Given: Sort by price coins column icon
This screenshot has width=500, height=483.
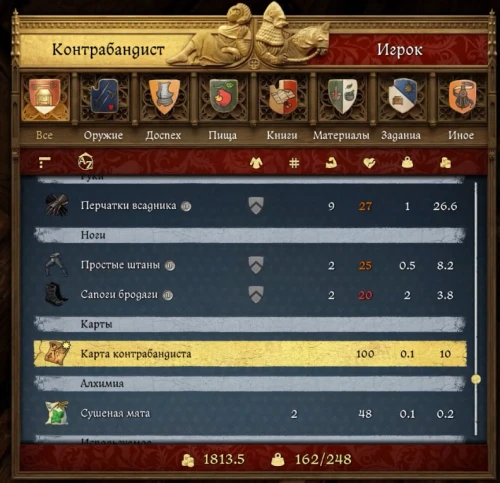Looking at the screenshot, I should (445, 163).
